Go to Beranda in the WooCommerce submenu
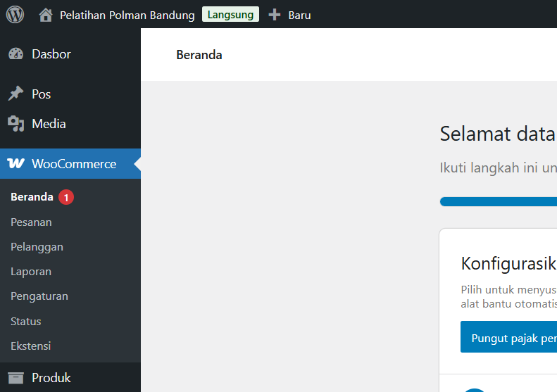The image size is (557, 392). (x=32, y=197)
